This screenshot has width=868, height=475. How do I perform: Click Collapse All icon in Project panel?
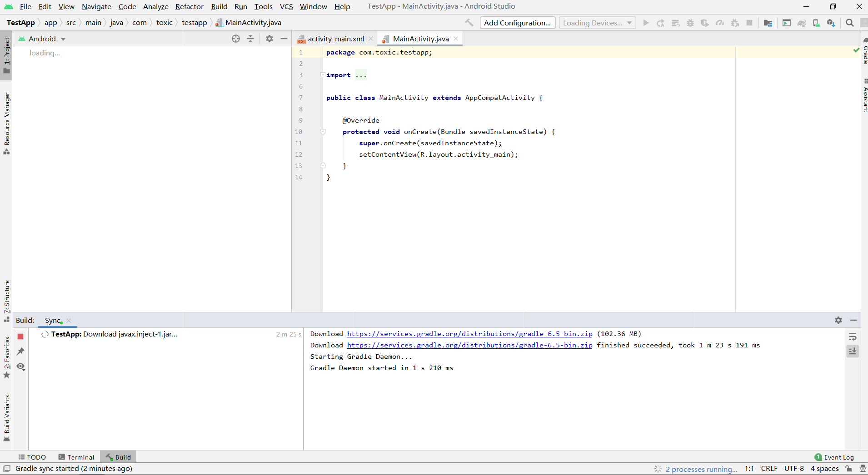[250, 39]
